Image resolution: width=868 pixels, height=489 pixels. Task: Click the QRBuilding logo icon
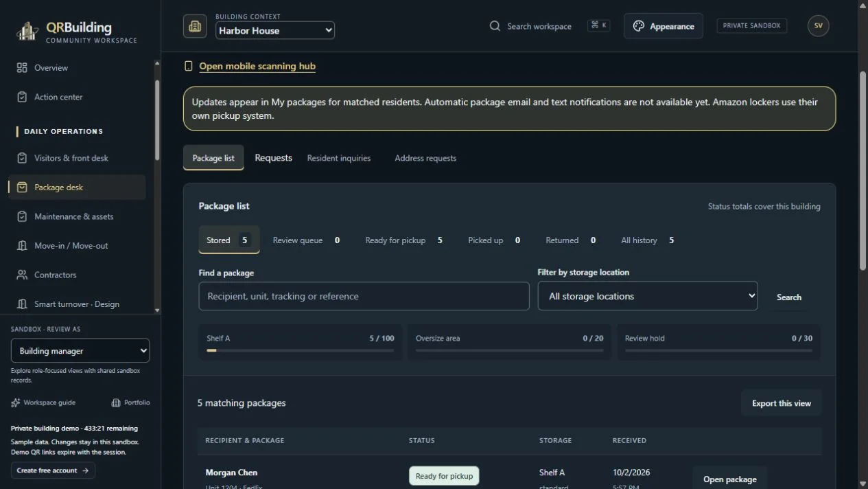click(x=27, y=31)
